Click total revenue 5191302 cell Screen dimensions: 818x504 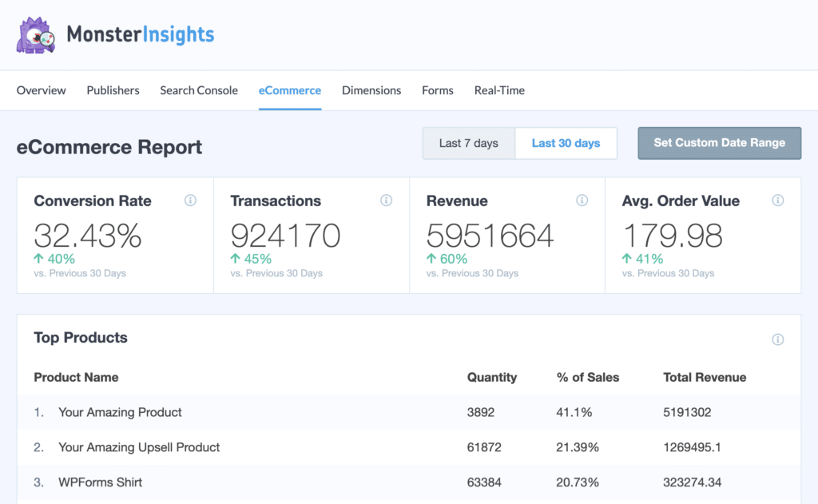687,412
